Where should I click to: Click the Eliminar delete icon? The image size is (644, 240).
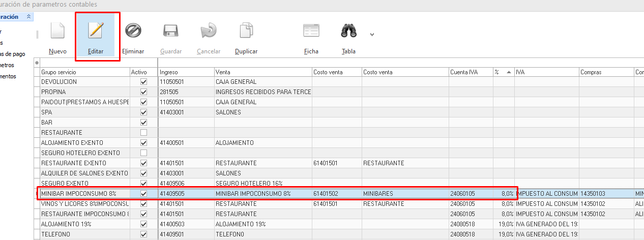(133, 31)
